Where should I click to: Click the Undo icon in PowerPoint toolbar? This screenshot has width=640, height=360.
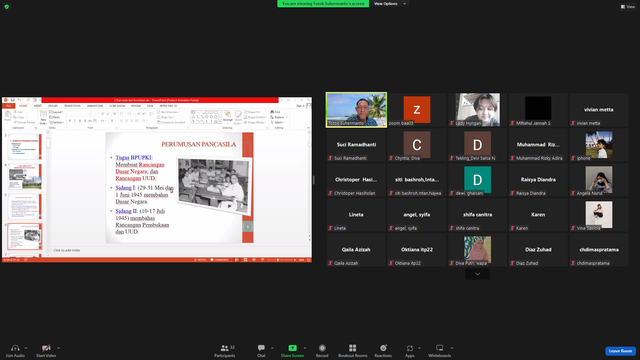click(19, 100)
